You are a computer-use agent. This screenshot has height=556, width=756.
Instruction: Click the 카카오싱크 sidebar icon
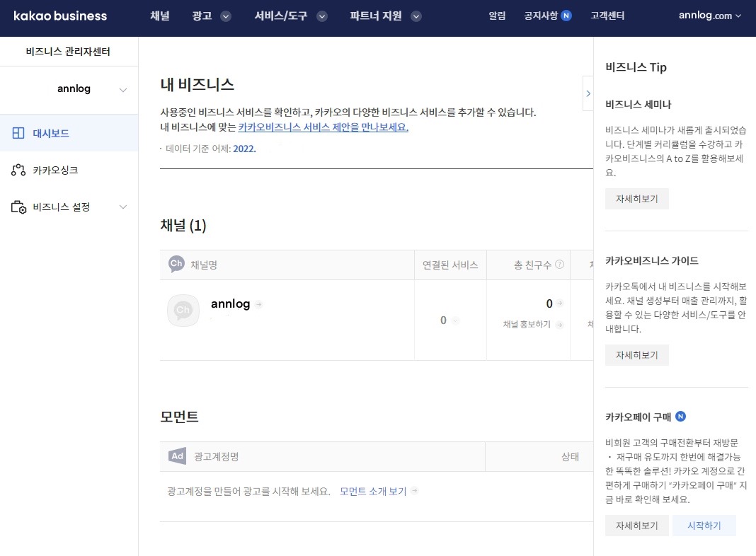point(18,170)
